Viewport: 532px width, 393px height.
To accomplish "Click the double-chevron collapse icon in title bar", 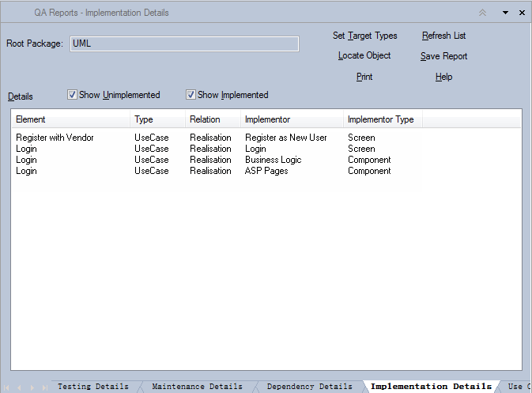I will click(x=482, y=13).
